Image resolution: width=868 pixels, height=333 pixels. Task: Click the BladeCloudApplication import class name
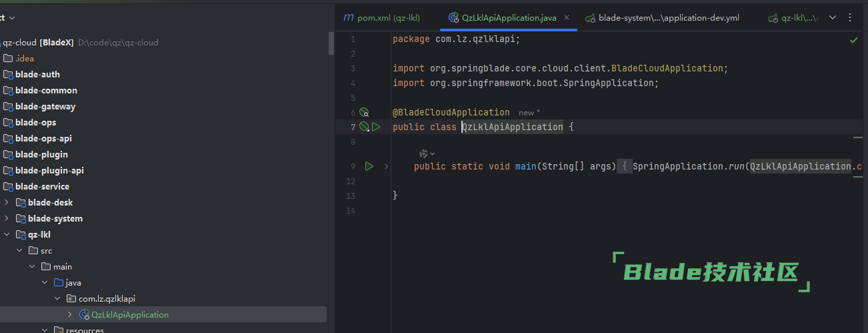click(667, 68)
